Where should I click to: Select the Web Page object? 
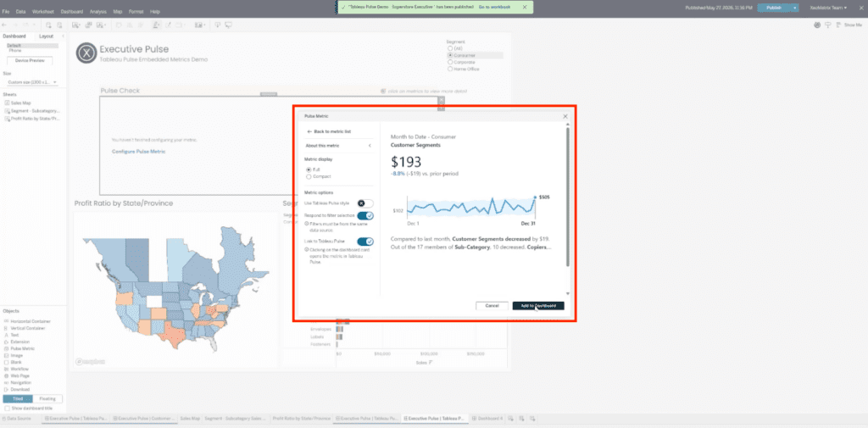pos(17,376)
